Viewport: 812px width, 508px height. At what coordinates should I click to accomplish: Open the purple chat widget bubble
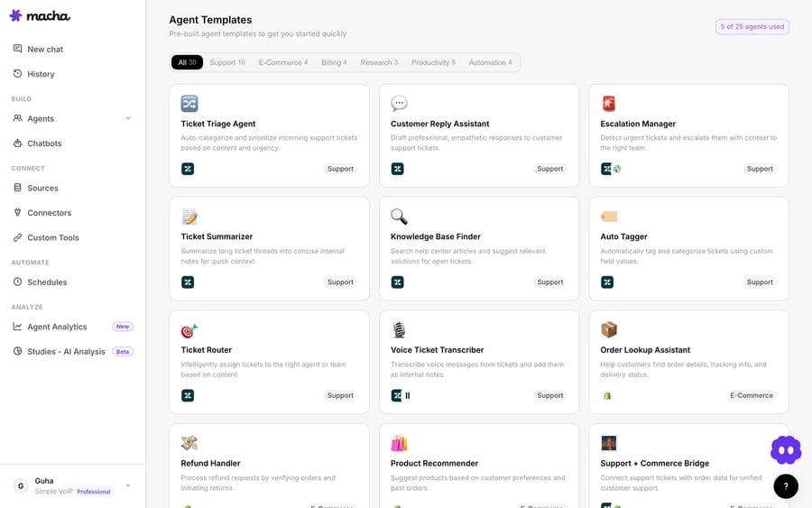786,450
